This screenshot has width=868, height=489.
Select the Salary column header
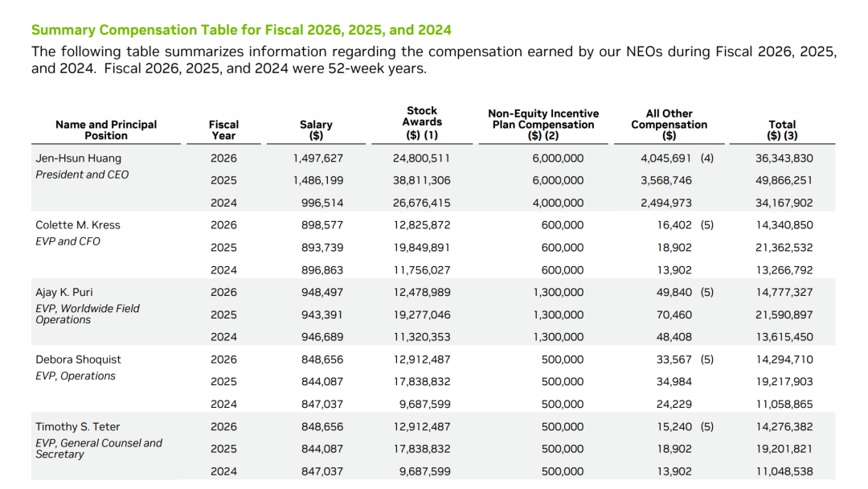coord(316,130)
